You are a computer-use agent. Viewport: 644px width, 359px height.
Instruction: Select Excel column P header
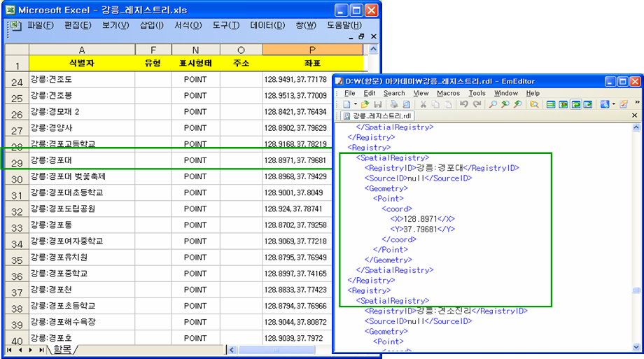click(313, 50)
